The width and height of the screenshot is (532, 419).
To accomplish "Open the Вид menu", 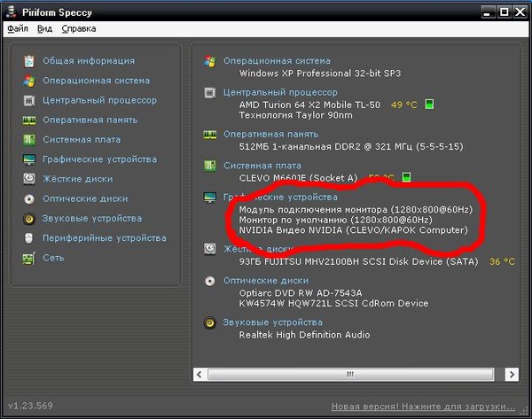I will tap(44, 29).
